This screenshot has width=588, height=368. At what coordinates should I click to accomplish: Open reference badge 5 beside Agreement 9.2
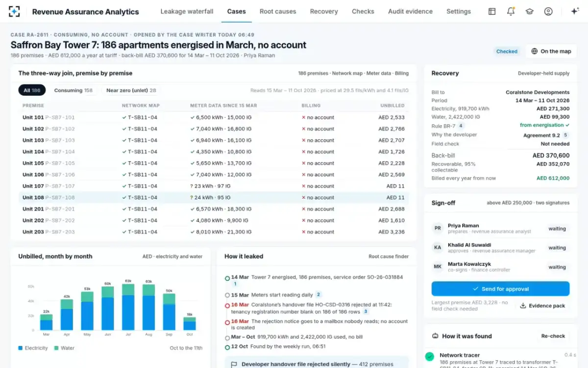click(x=565, y=135)
